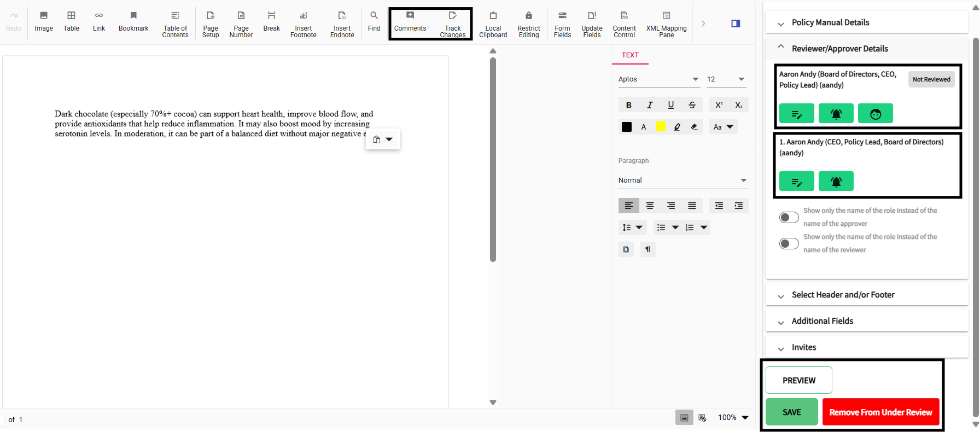Image resolution: width=980 pixels, height=432 pixels.
Task: Open the zoom level dropdown at 100%
Action: [733, 417]
